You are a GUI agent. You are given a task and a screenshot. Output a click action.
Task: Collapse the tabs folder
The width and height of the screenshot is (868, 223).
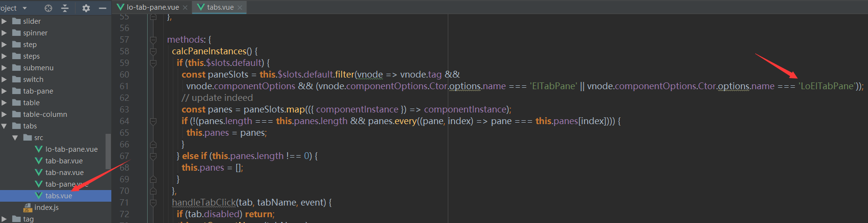click(x=4, y=126)
